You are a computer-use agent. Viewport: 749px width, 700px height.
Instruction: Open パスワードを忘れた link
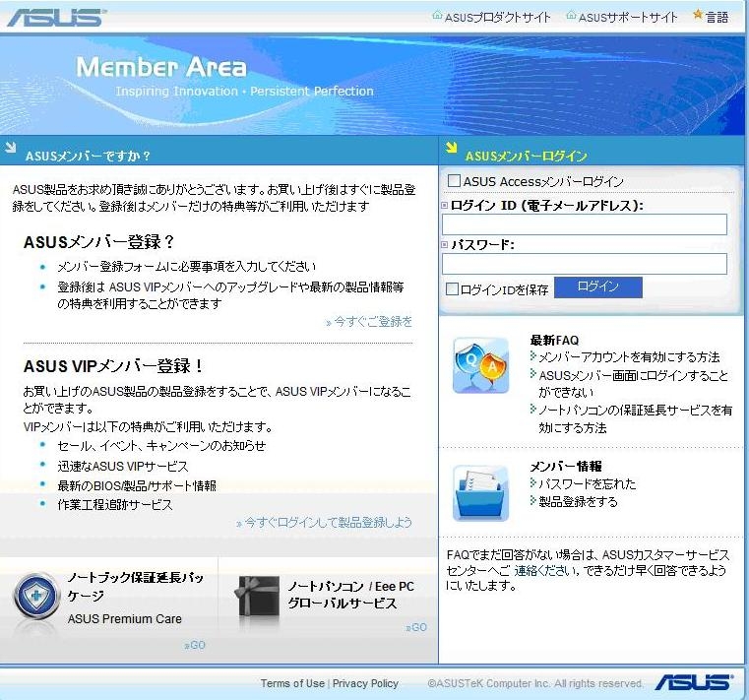[587, 484]
